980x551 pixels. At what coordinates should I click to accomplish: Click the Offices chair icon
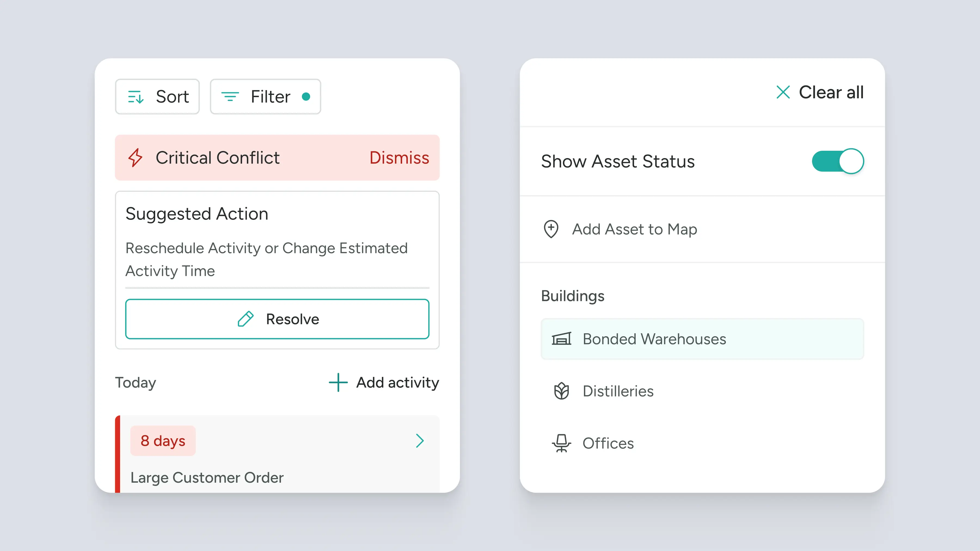(562, 444)
